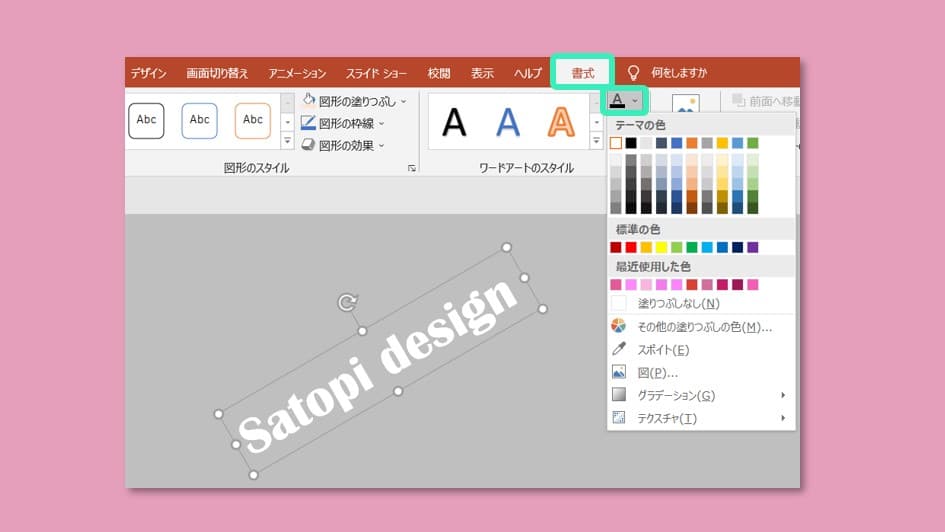The image size is (945, 532).
Task: Open the 書式 (Format) ribbon tab
Action: [582, 73]
